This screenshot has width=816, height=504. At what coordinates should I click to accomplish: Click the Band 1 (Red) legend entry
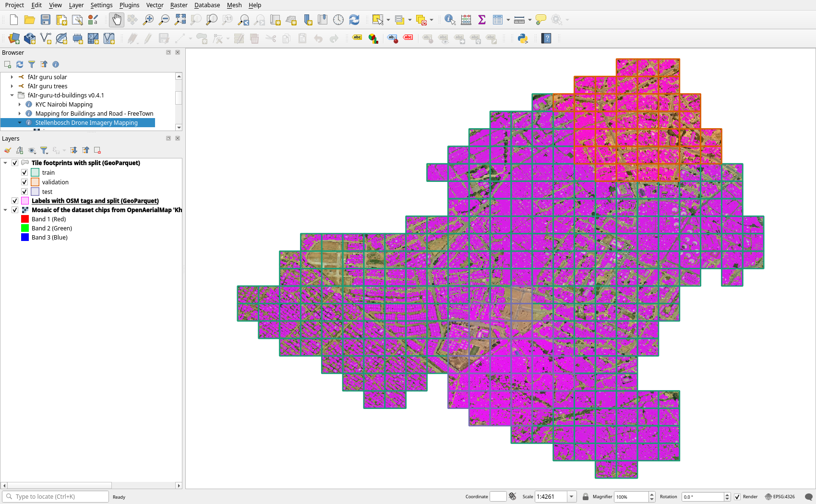48,219
